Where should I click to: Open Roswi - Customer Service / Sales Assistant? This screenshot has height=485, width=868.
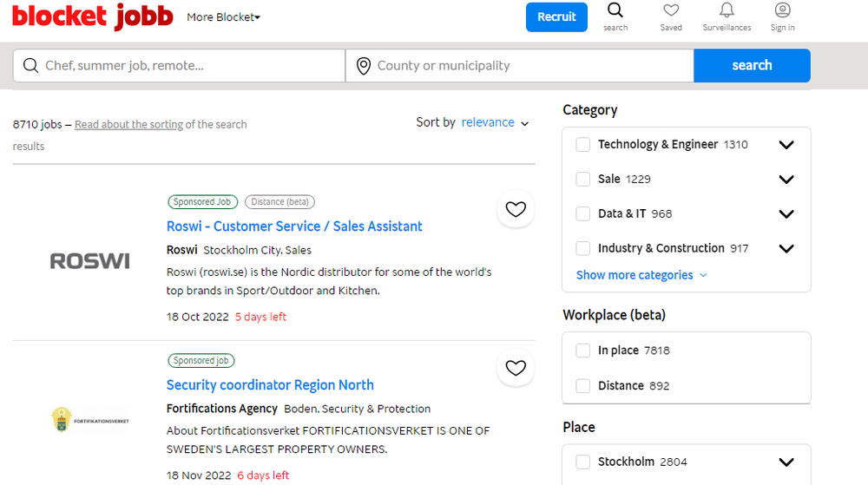(x=294, y=226)
